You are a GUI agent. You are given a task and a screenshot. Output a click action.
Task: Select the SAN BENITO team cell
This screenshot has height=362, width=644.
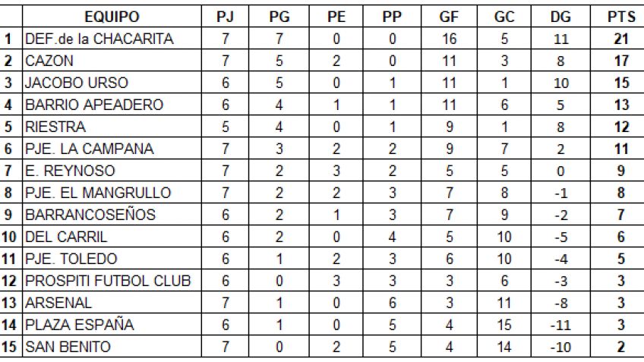112,347
